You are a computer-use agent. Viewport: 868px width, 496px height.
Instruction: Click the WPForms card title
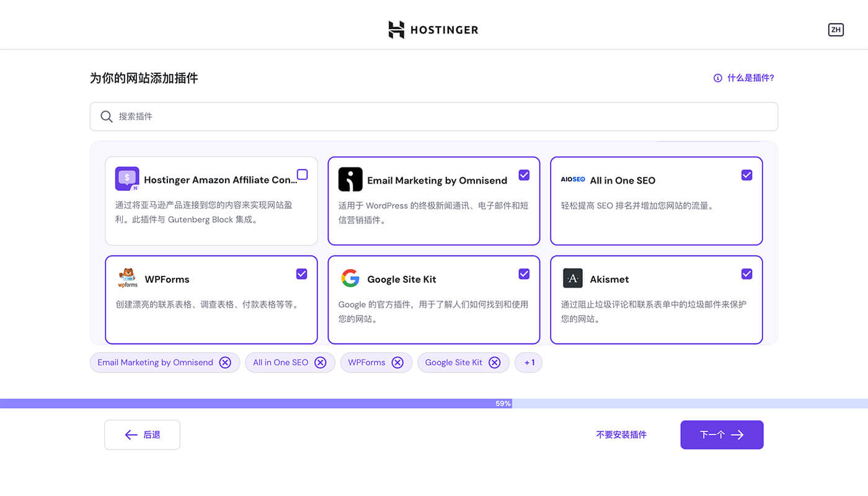click(x=167, y=280)
